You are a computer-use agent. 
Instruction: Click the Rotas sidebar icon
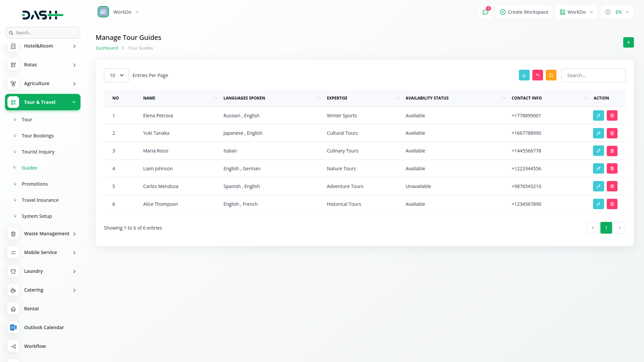coord(13,65)
